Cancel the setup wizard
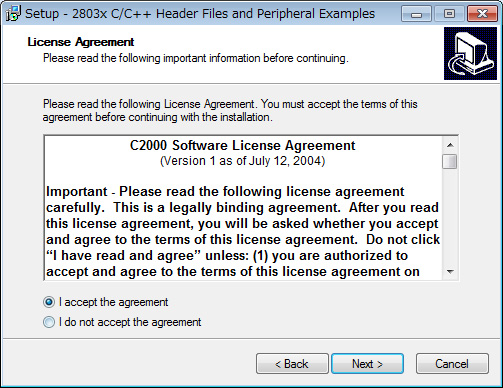Viewport: 503px width, 388px height. pyautogui.click(x=452, y=364)
